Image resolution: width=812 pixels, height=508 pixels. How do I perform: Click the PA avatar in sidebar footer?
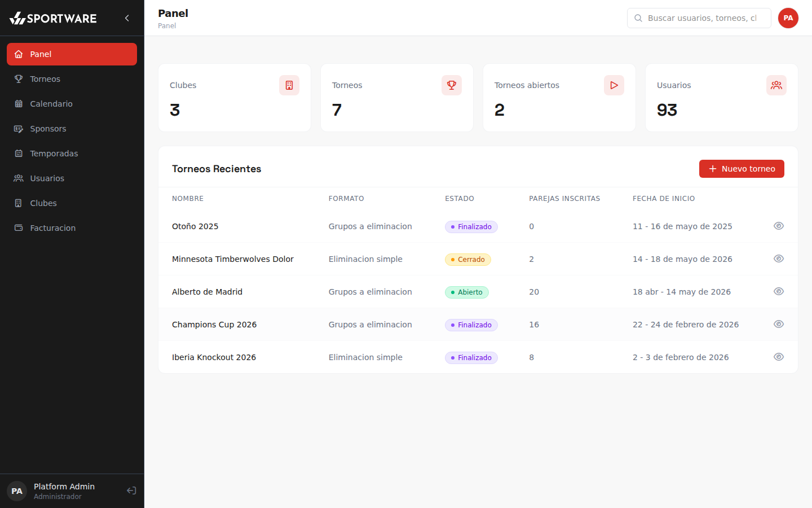[x=17, y=491]
